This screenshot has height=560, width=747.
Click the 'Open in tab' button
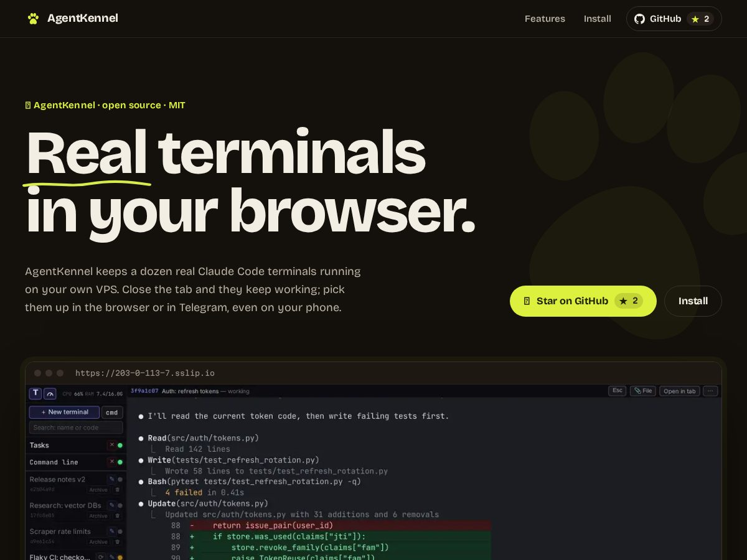click(x=680, y=391)
